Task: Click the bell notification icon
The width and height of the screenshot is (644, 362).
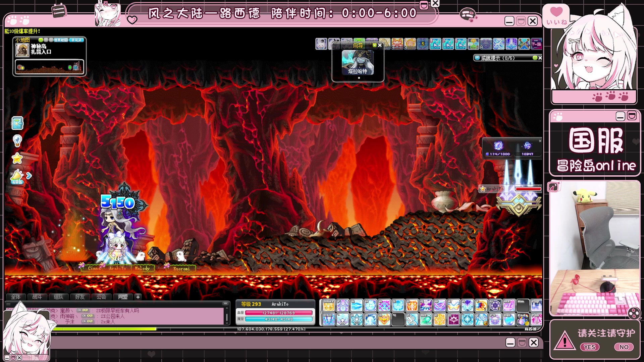Action: pos(17,176)
